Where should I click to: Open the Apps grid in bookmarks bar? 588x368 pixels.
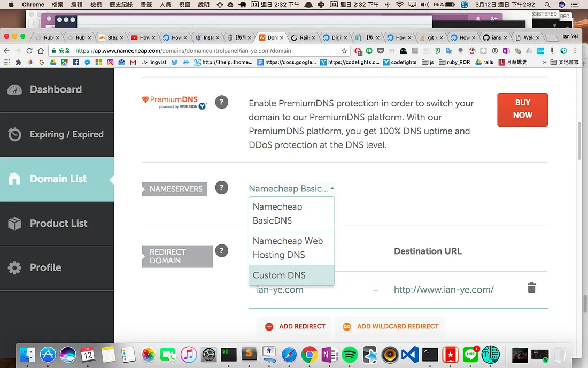(7, 62)
